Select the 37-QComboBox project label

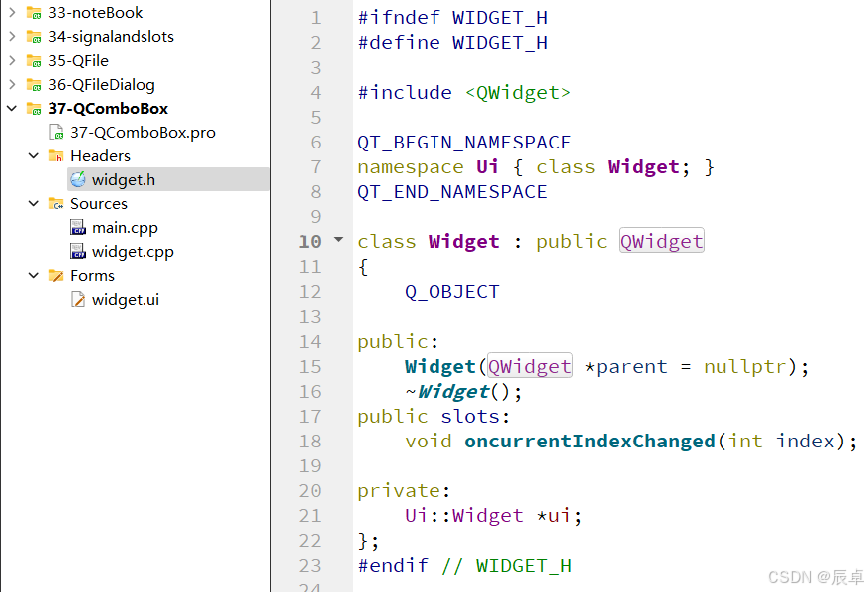tap(108, 108)
